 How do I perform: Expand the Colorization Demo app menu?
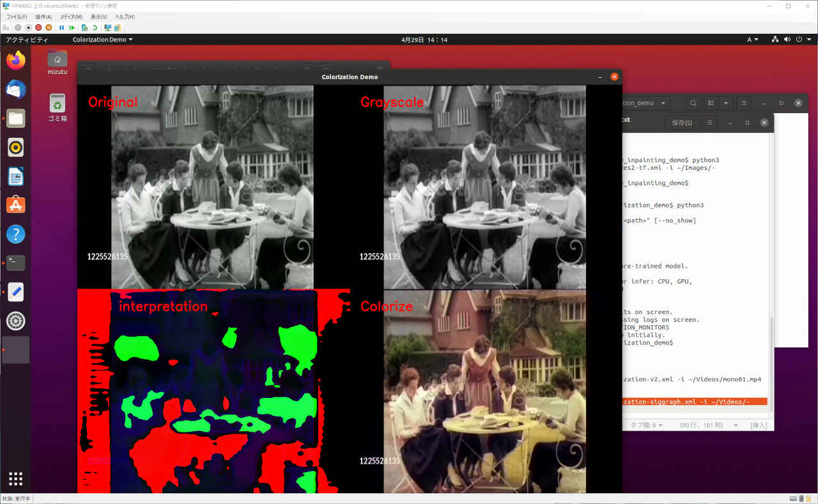[x=103, y=40]
